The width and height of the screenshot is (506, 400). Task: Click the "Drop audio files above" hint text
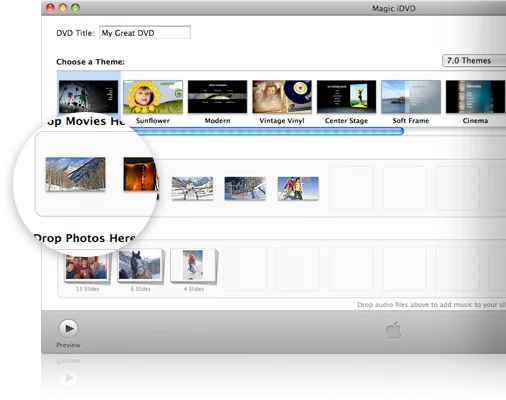(431, 305)
